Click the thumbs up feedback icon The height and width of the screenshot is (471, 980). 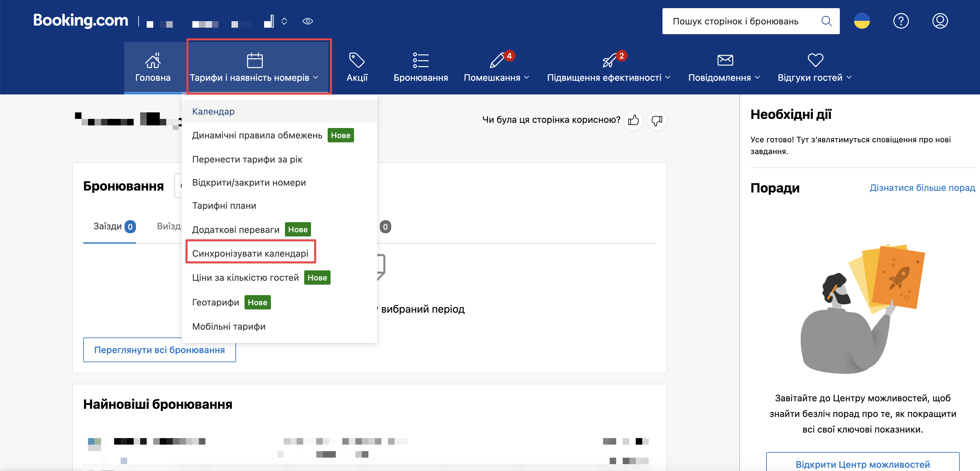(x=633, y=121)
